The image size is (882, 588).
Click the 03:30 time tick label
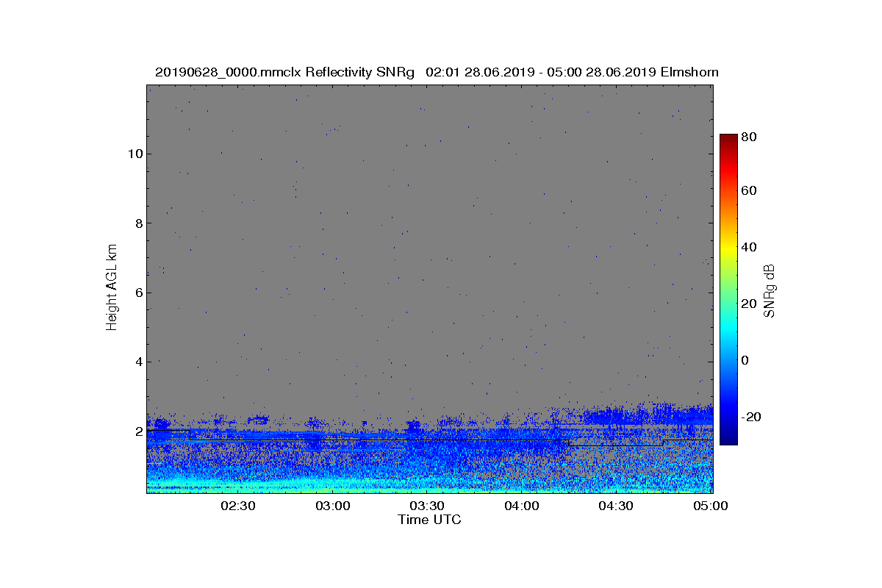point(427,506)
